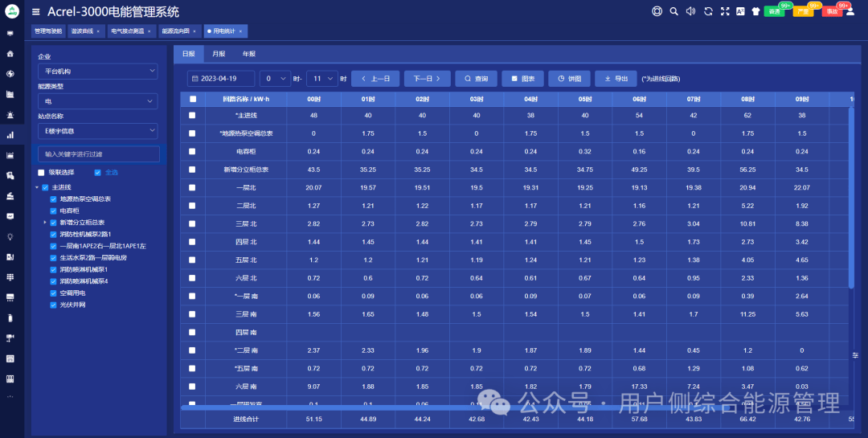Check the select-all checkbox in table header
The image size is (868, 438).
(x=193, y=99)
